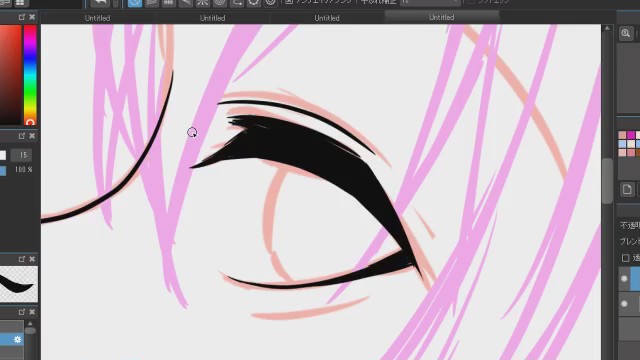Pick the magenta swatch in the palette
The image size is (640, 360).
click(631, 135)
